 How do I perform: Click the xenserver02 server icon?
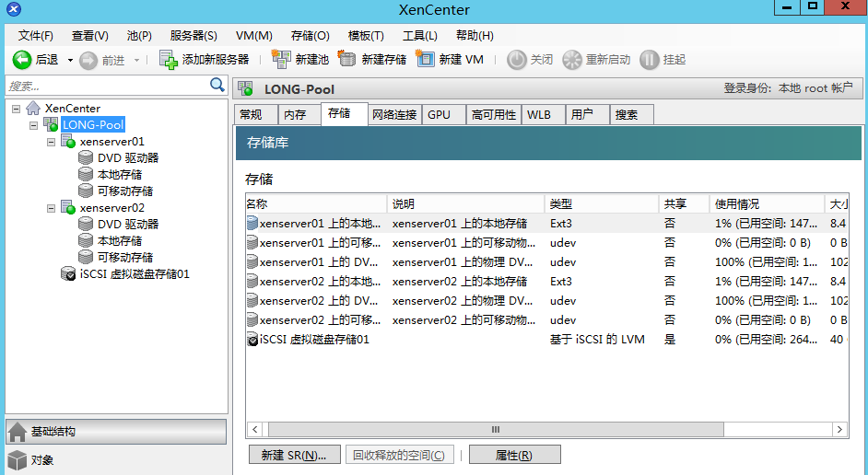tap(68, 207)
